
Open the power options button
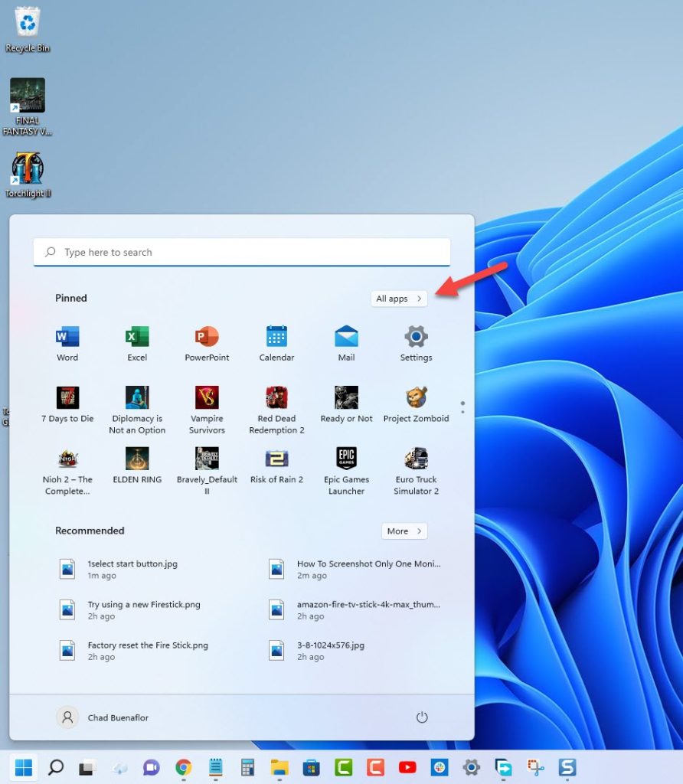(422, 717)
